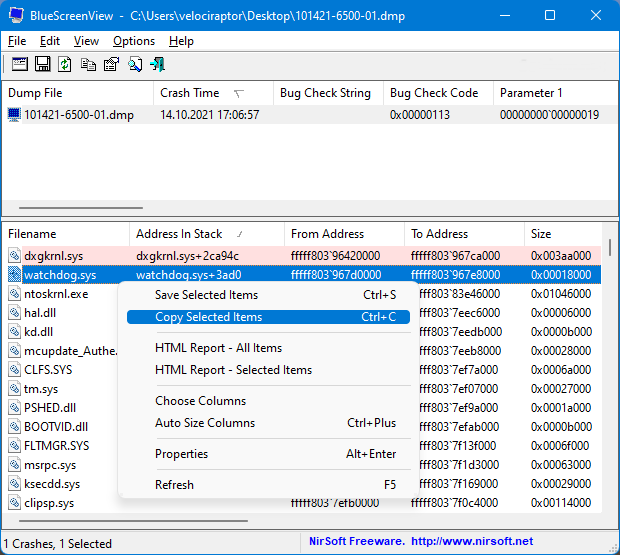Screen dimensions: 620x555
Task: Click the Save floppy disk toolbar icon
Action: click(x=42, y=64)
